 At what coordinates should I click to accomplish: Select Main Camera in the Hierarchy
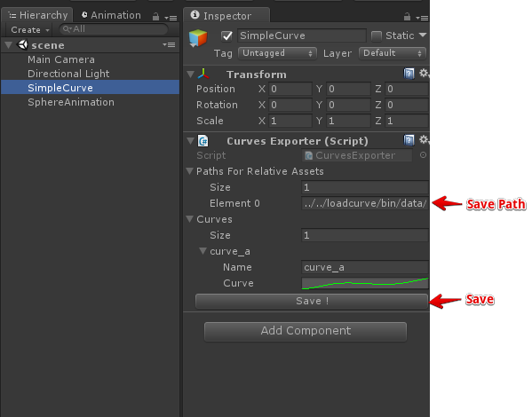(91, 59)
